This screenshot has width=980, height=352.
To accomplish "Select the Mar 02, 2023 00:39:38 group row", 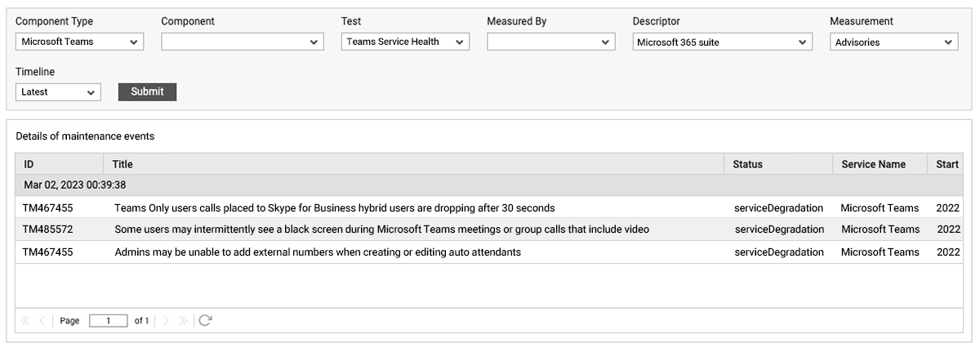I will tap(490, 185).
